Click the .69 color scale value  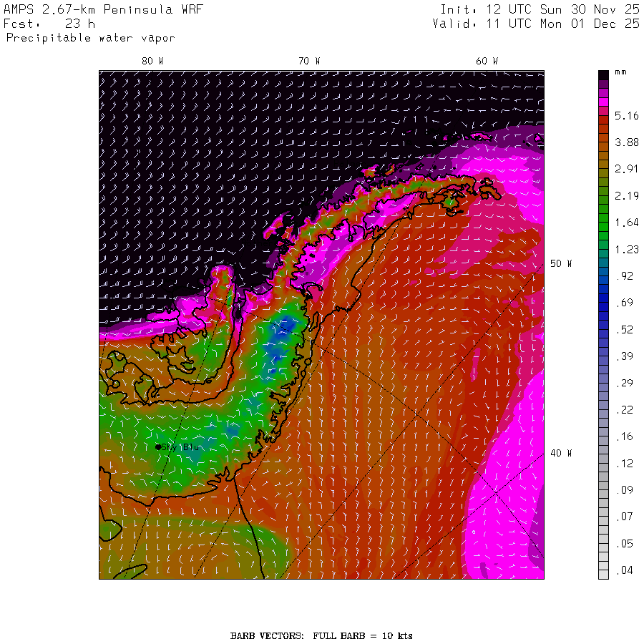click(625, 303)
